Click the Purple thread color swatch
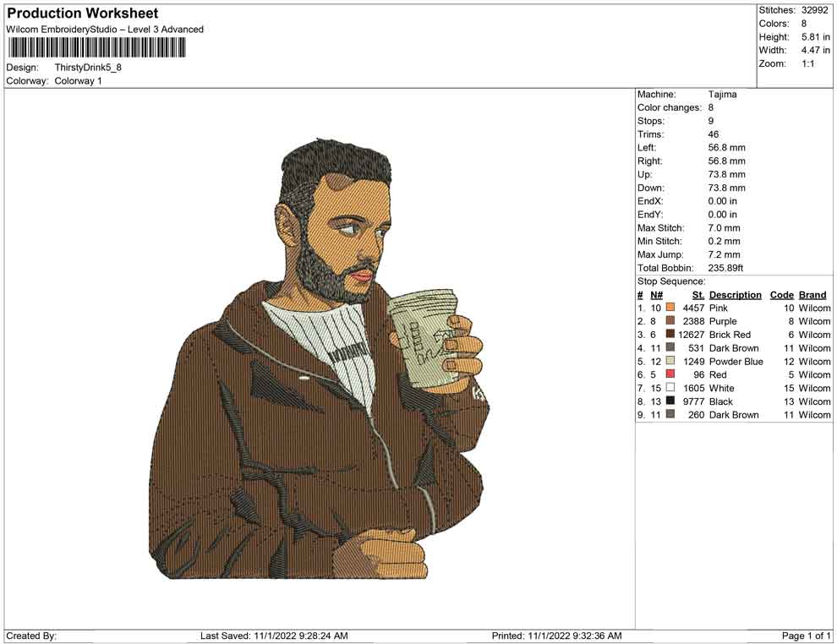Image resolution: width=837 pixels, height=644 pixels. tap(670, 320)
